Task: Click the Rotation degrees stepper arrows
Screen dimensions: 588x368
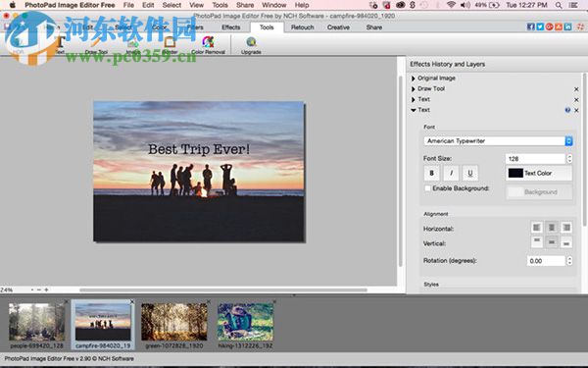Action: tap(569, 261)
